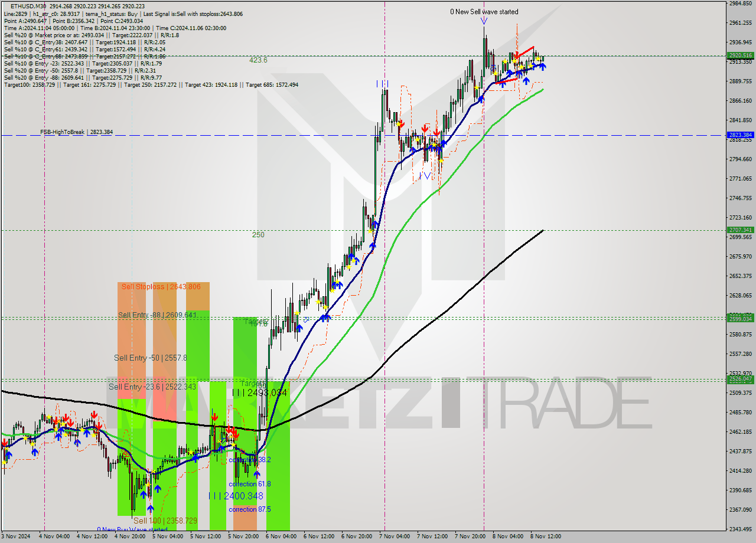Viewport: 756px width, 543px height.
Task: Click the blue V marker at chart peak
Action: pos(484,21)
